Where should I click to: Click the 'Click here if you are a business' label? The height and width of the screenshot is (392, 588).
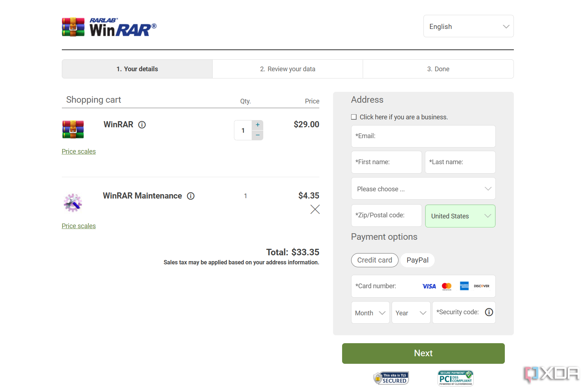tap(404, 117)
